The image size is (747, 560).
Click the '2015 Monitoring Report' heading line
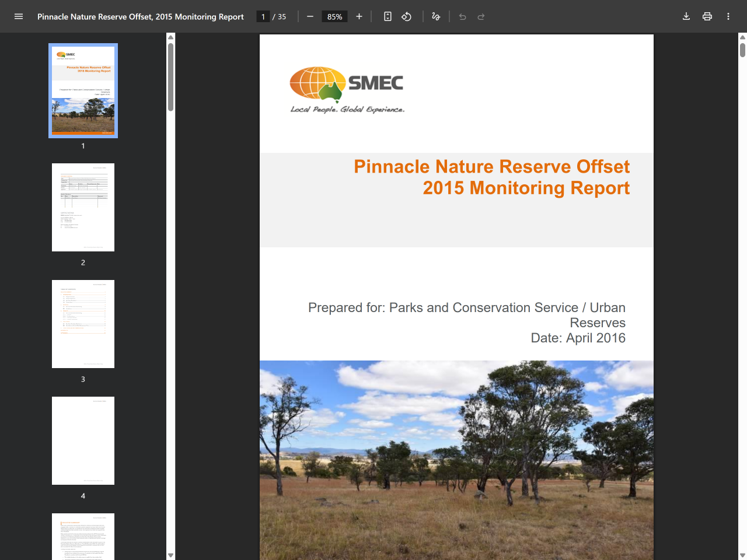[x=526, y=188]
